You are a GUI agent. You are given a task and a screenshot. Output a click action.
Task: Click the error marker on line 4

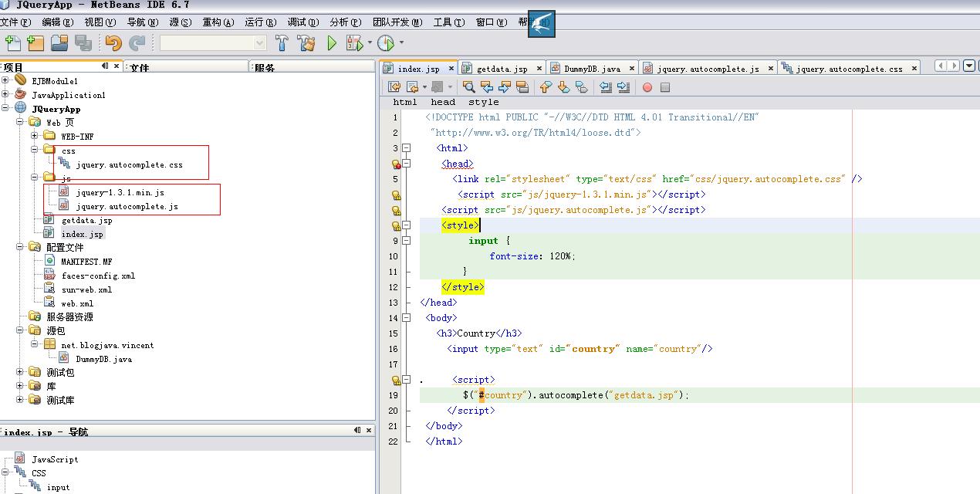[x=396, y=164]
